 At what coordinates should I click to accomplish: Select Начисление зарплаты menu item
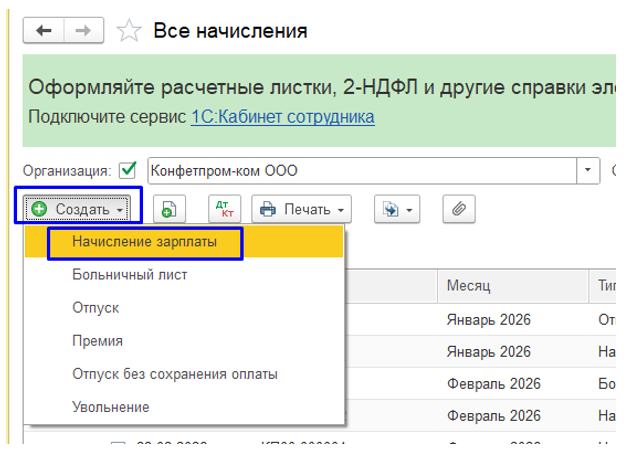click(x=184, y=242)
